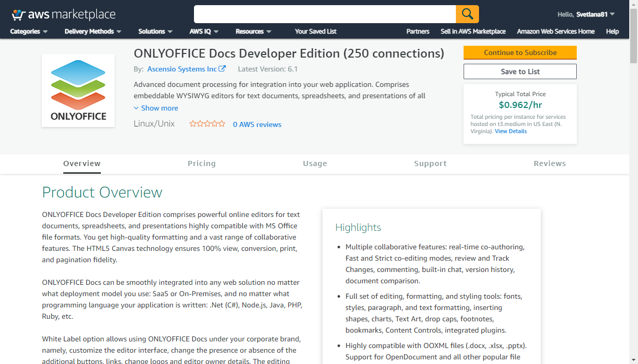This screenshot has width=638, height=364.
Task: Click the ONLYOFFICE product logo image
Action: pyautogui.click(x=78, y=90)
